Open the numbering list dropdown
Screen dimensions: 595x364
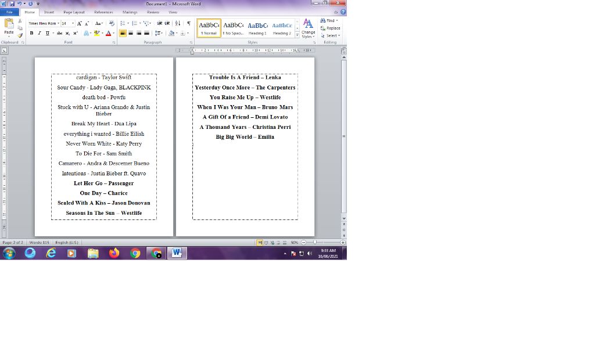140,23
